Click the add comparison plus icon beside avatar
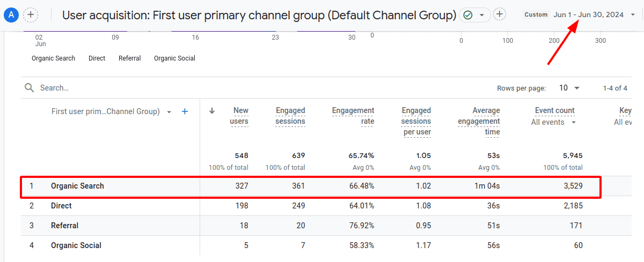This screenshot has width=644, height=262. click(x=31, y=14)
